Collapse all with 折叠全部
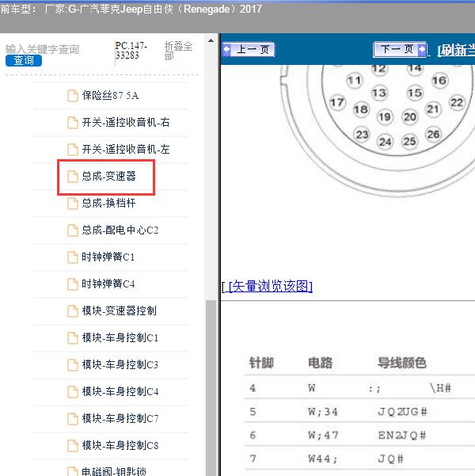Screen dimensions: 475x476 coord(178,51)
